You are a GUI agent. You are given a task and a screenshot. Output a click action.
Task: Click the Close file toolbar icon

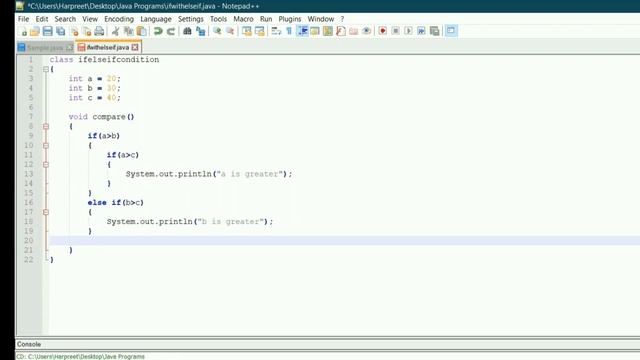[74, 31]
